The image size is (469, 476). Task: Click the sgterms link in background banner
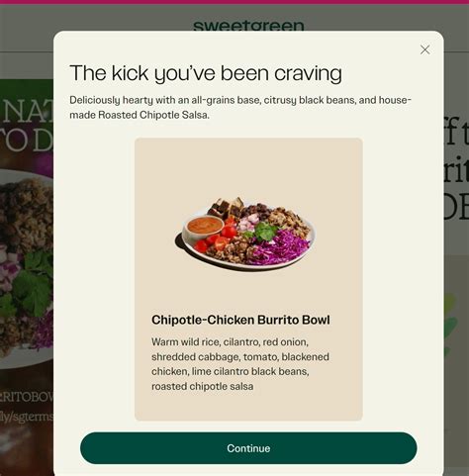[x=27, y=418]
